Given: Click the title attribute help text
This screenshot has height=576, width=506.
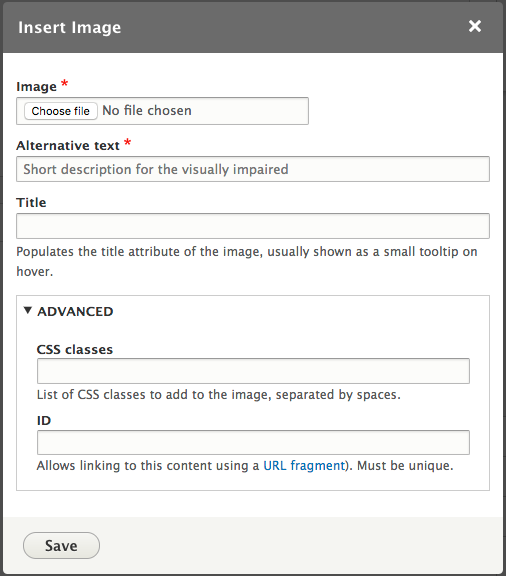Looking at the screenshot, I should (247, 262).
